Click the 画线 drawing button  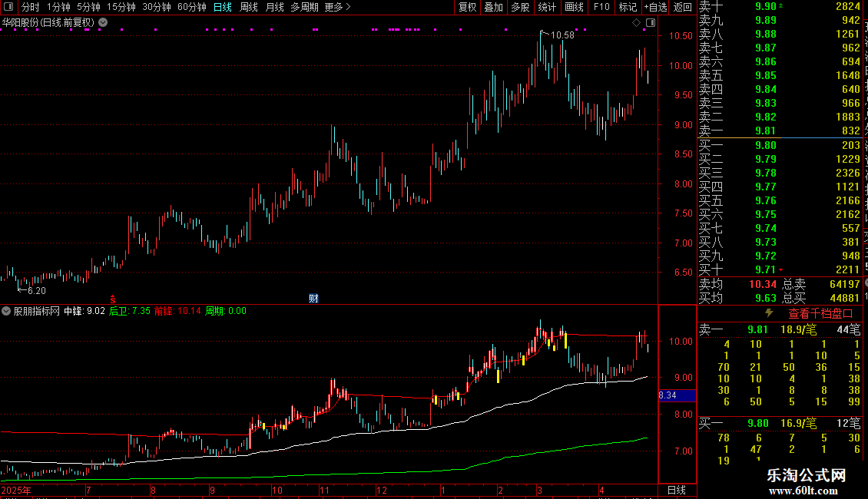pyautogui.click(x=574, y=7)
